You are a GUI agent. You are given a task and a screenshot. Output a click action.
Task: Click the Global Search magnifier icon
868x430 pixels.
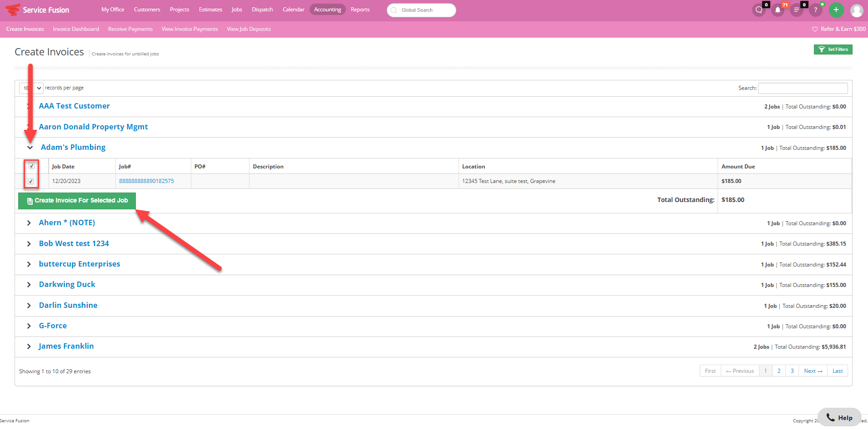pyautogui.click(x=394, y=10)
